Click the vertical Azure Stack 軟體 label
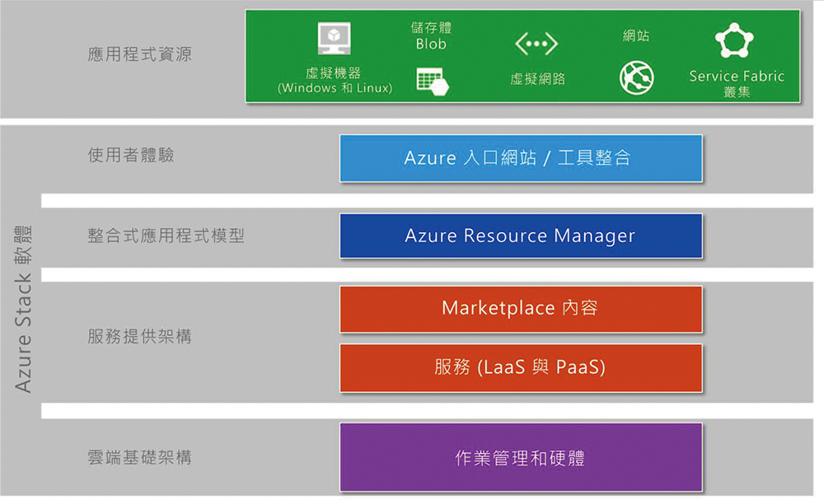Image resolution: width=824 pixels, height=504 pixels. tap(23, 307)
